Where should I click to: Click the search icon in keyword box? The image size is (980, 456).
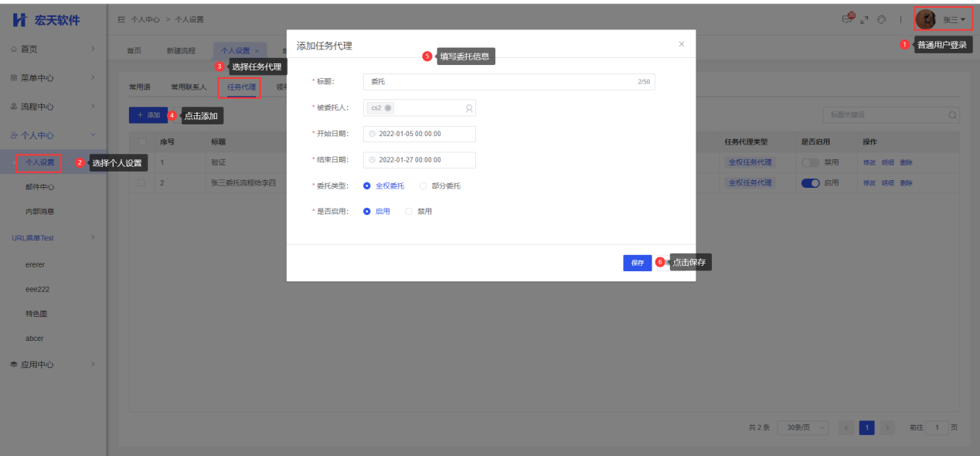click(x=952, y=115)
